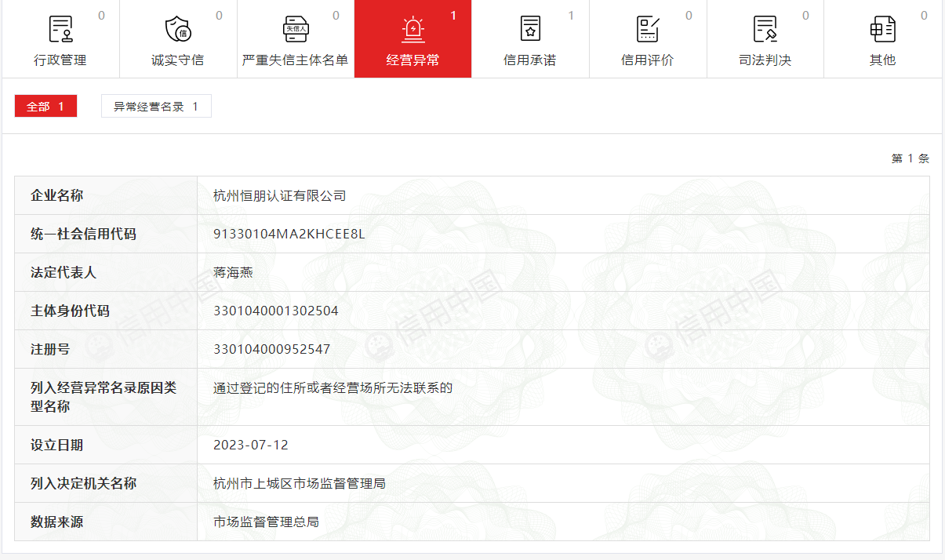Click the 司法判决 gavel icon
Image resolution: width=945 pixels, height=560 pixels.
tap(765, 29)
